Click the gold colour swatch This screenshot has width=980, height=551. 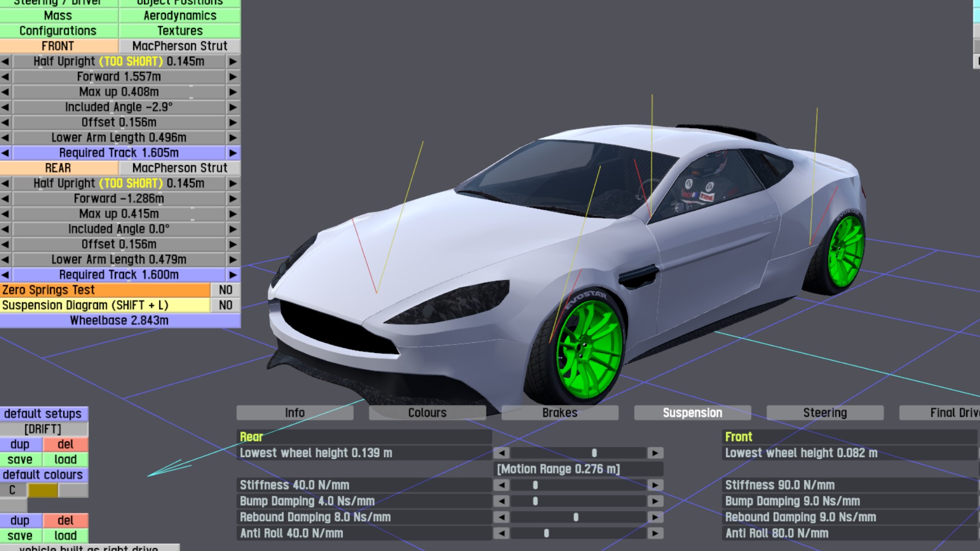(x=43, y=490)
